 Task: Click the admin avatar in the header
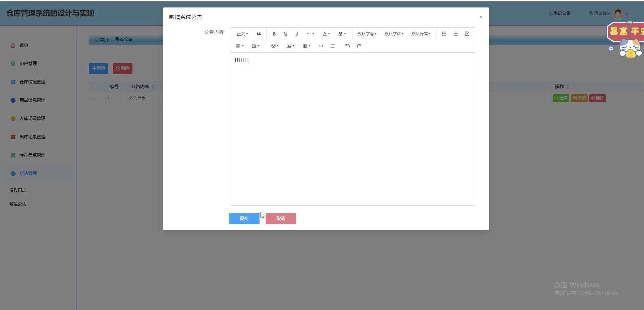[x=618, y=14]
